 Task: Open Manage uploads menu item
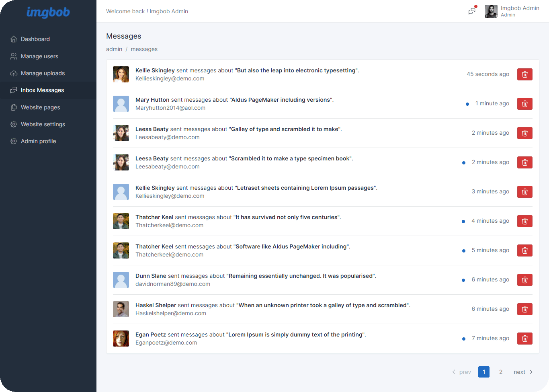point(48,73)
